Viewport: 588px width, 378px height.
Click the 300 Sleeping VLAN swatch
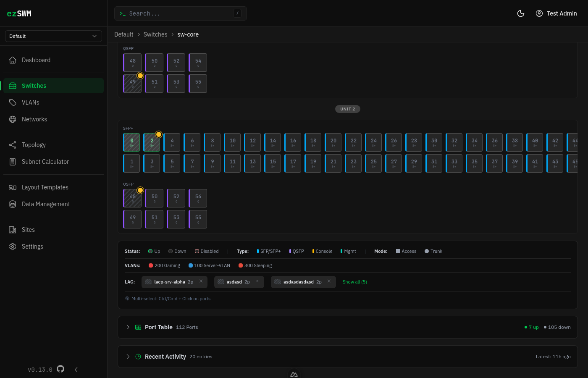click(241, 265)
